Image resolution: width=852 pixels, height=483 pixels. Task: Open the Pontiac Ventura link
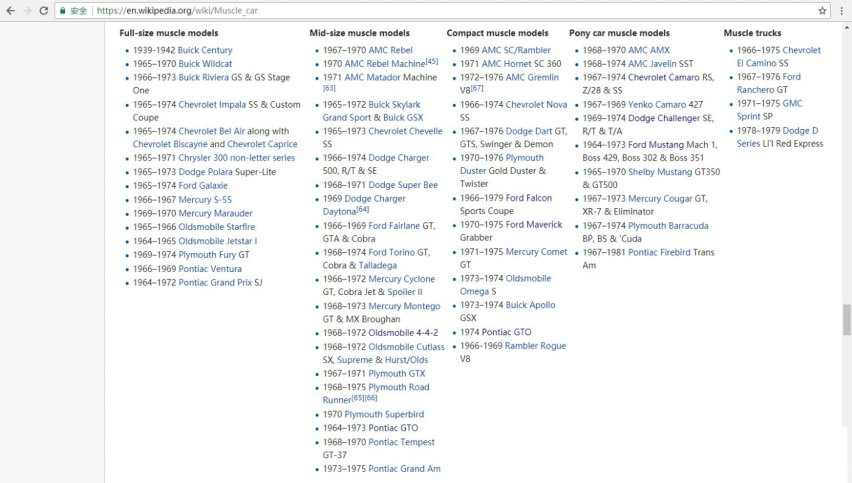pos(210,268)
